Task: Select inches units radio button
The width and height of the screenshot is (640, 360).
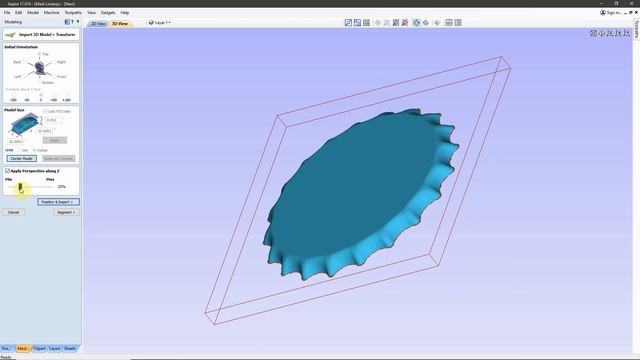Action: pos(34,150)
